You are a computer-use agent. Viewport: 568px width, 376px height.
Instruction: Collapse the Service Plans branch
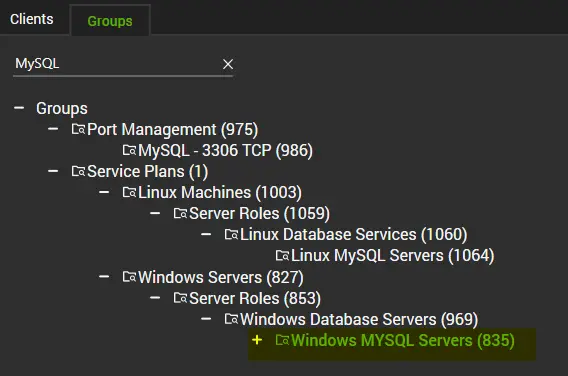53,171
